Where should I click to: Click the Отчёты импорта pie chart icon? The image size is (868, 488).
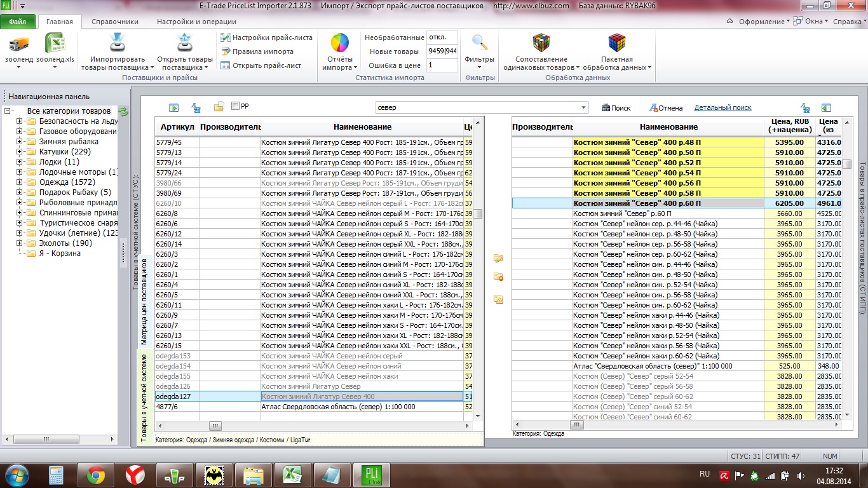(x=340, y=43)
